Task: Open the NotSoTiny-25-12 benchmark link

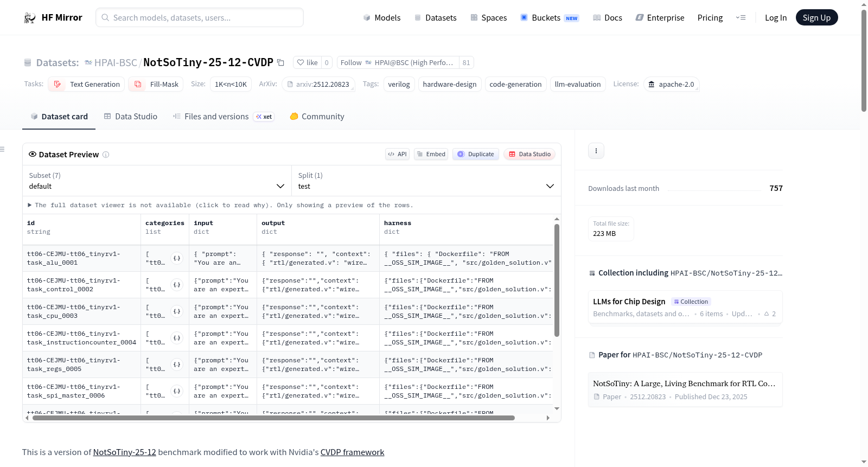Action: tap(125, 452)
